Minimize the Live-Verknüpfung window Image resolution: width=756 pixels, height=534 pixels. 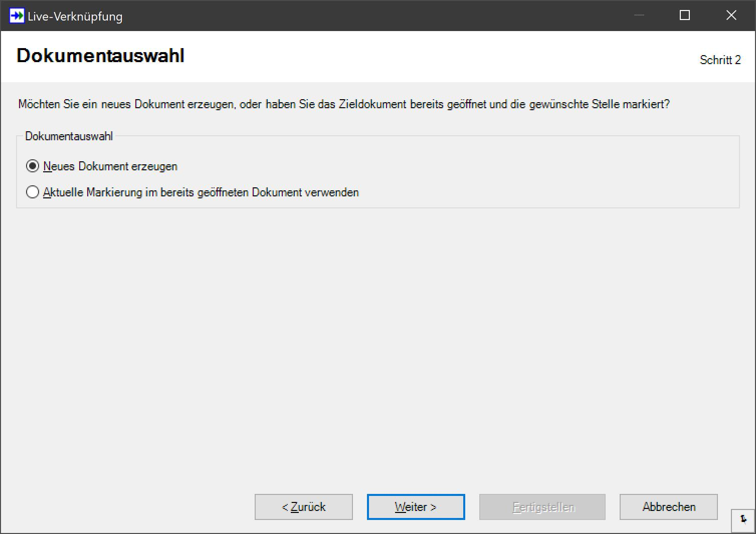coord(639,16)
